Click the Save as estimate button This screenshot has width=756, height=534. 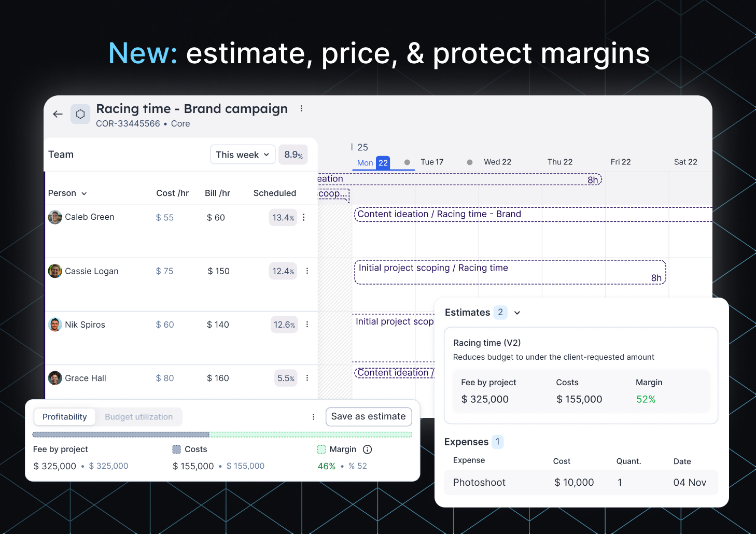[x=369, y=416]
